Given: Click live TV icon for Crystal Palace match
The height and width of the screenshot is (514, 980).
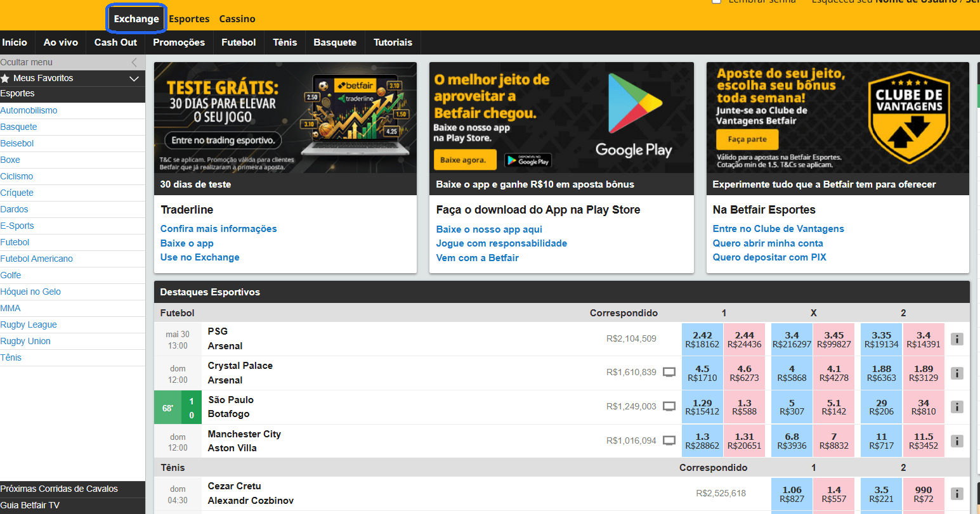Looking at the screenshot, I should 669,373.
